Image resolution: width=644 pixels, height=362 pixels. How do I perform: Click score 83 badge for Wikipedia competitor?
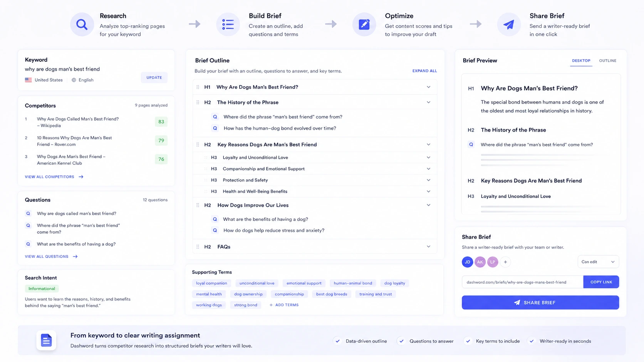[x=161, y=122]
